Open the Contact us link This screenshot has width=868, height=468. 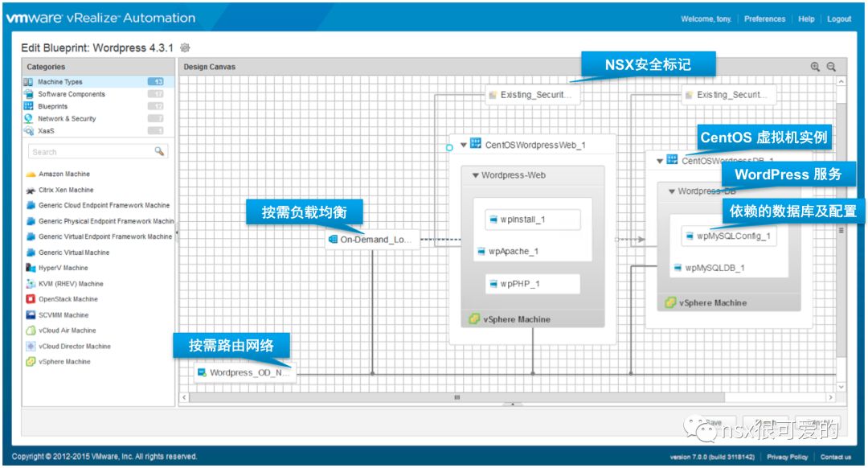[x=836, y=457]
